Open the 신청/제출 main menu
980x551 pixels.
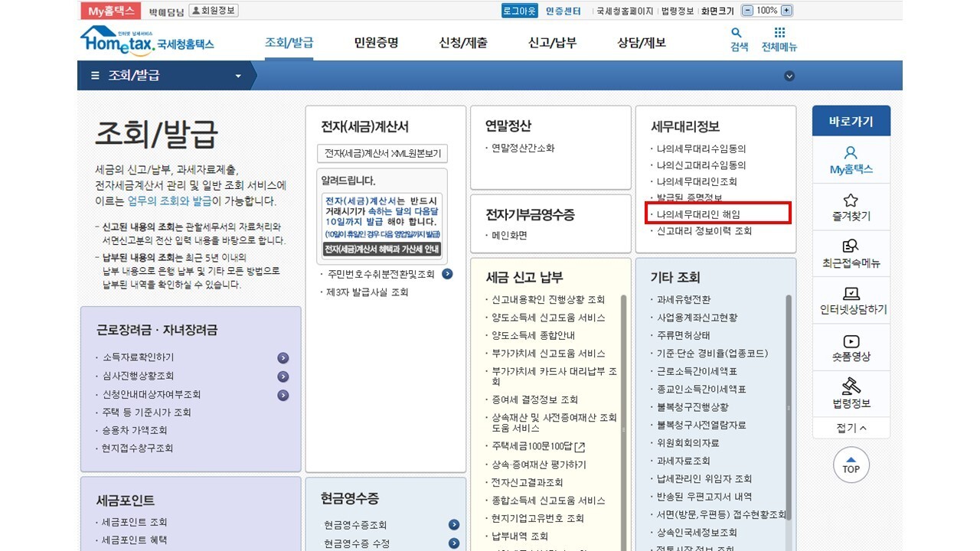click(x=463, y=43)
